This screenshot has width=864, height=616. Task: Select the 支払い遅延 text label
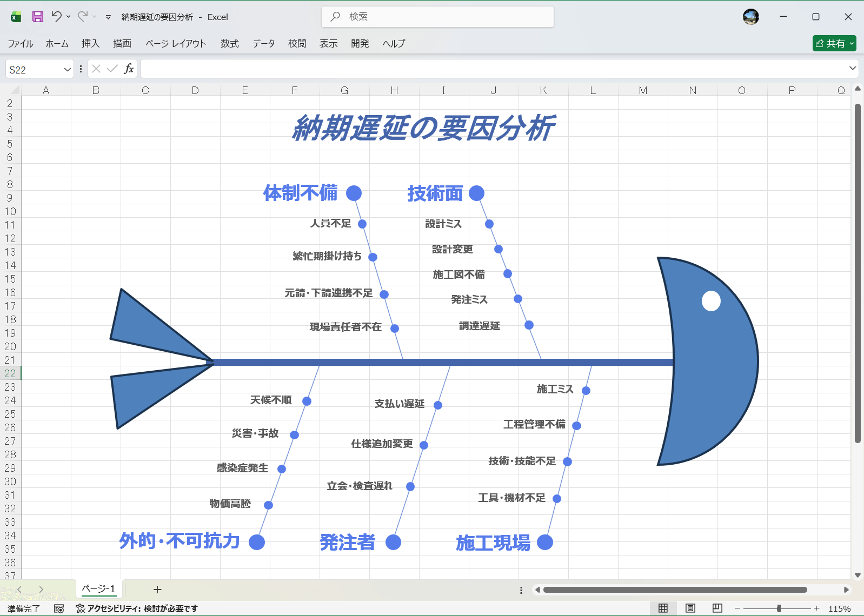(400, 404)
